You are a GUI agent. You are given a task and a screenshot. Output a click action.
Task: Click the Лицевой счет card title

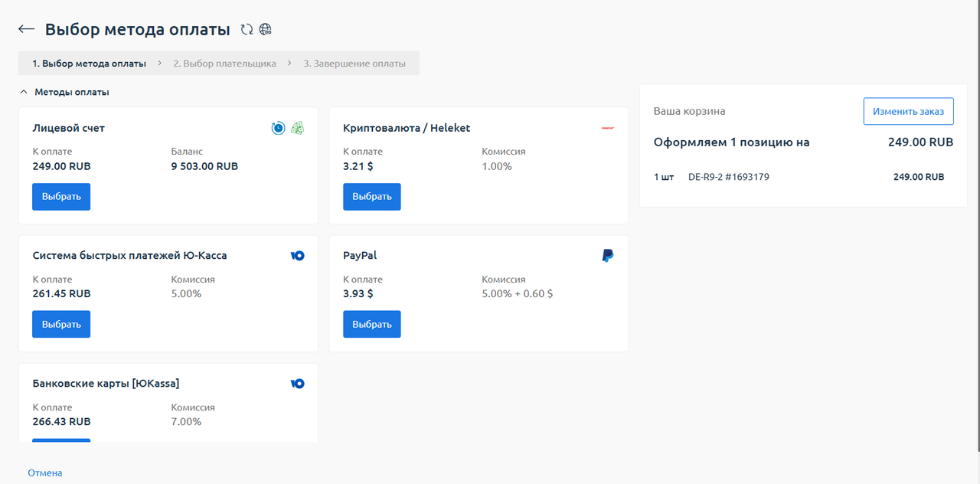coord(69,128)
